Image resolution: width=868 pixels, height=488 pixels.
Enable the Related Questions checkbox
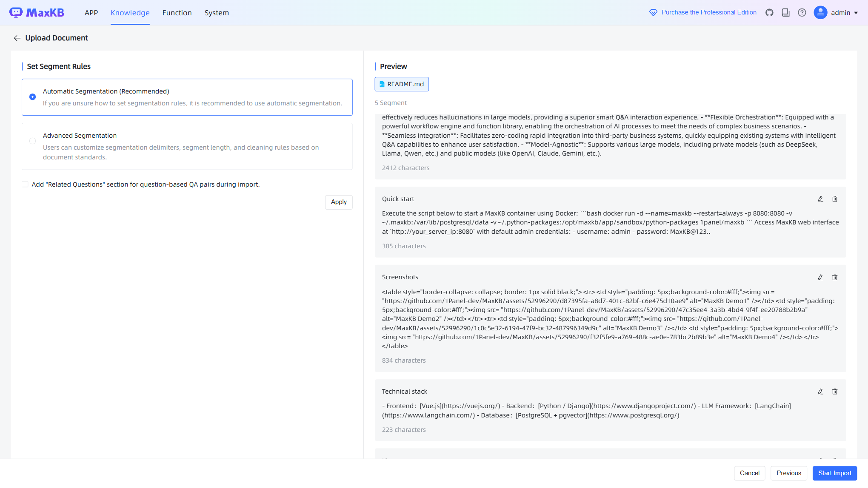click(x=25, y=184)
